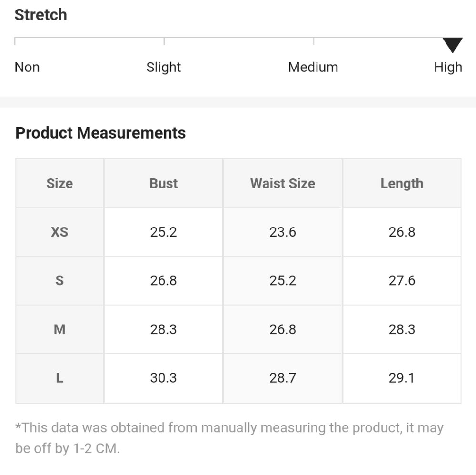Viewport: 476px width, 475px height.
Task: Click the S size row label
Action: point(59,280)
